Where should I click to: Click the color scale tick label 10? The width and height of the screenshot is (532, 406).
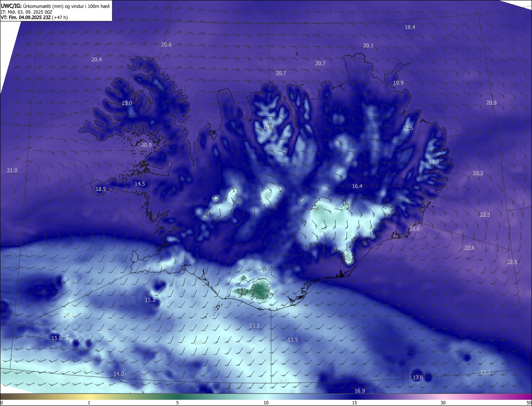(x=266, y=403)
